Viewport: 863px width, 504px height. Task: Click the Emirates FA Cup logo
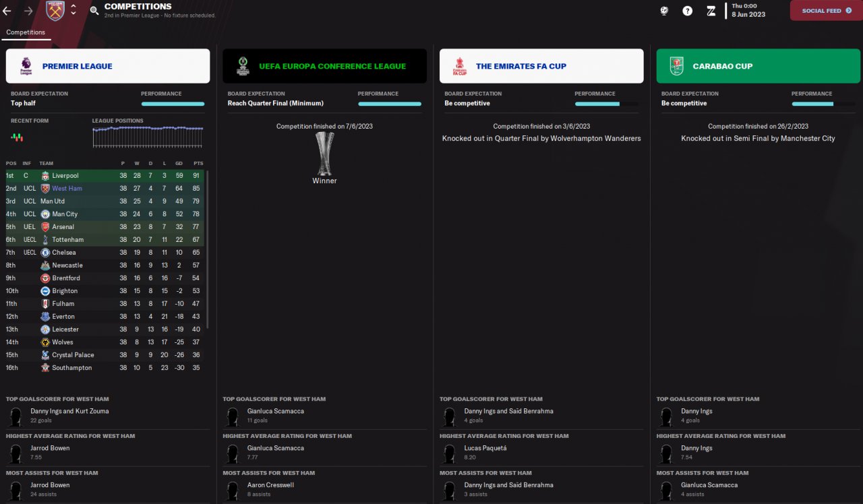(460, 66)
